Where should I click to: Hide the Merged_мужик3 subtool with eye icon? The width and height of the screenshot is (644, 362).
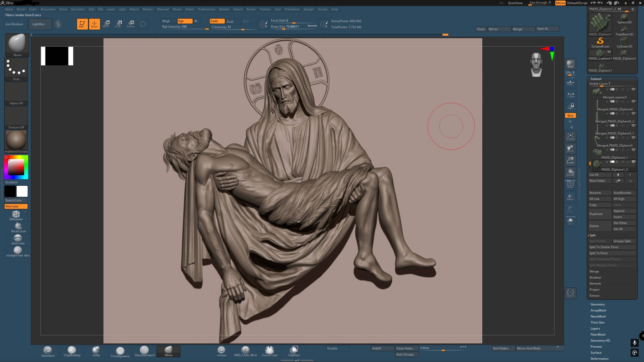tap(634, 89)
